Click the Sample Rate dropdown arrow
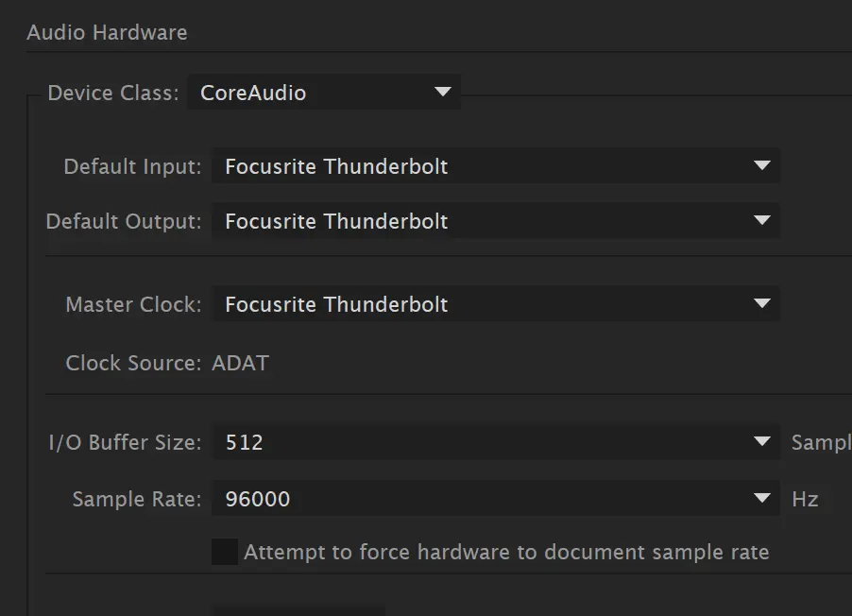The height and width of the screenshot is (616, 852). tap(762, 498)
